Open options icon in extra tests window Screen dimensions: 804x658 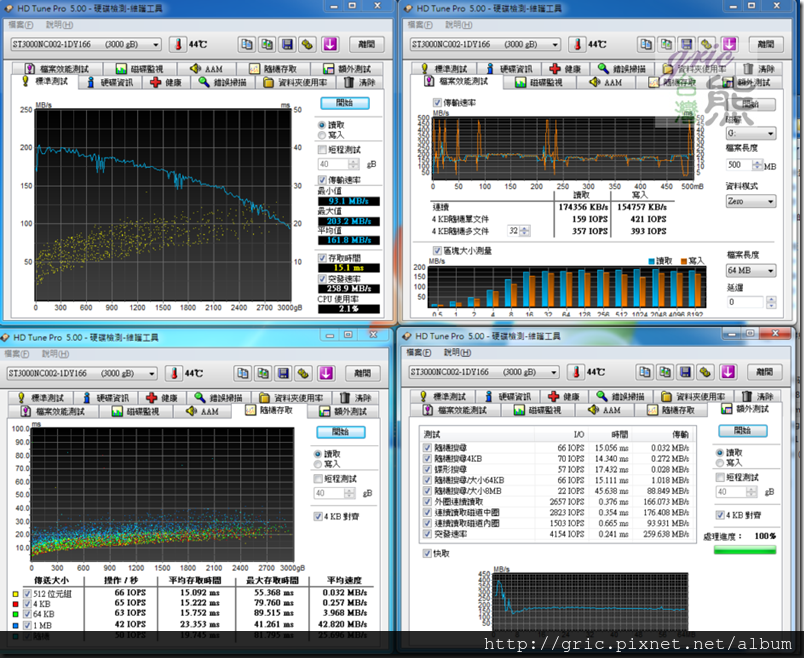[x=705, y=372]
